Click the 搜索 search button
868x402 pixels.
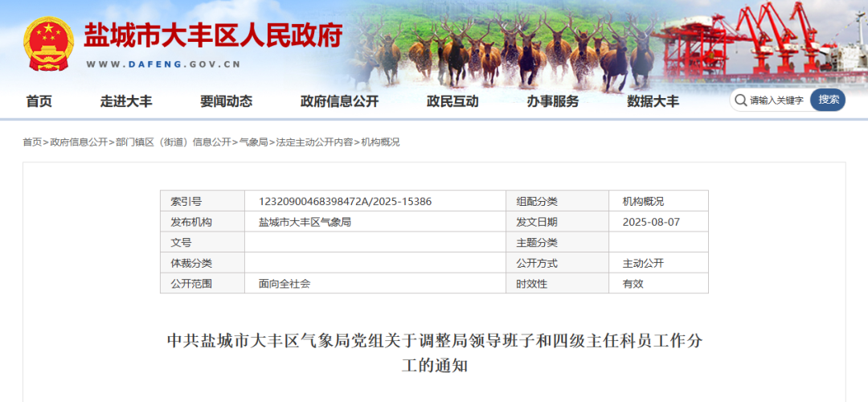pyautogui.click(x=828, y=100)
